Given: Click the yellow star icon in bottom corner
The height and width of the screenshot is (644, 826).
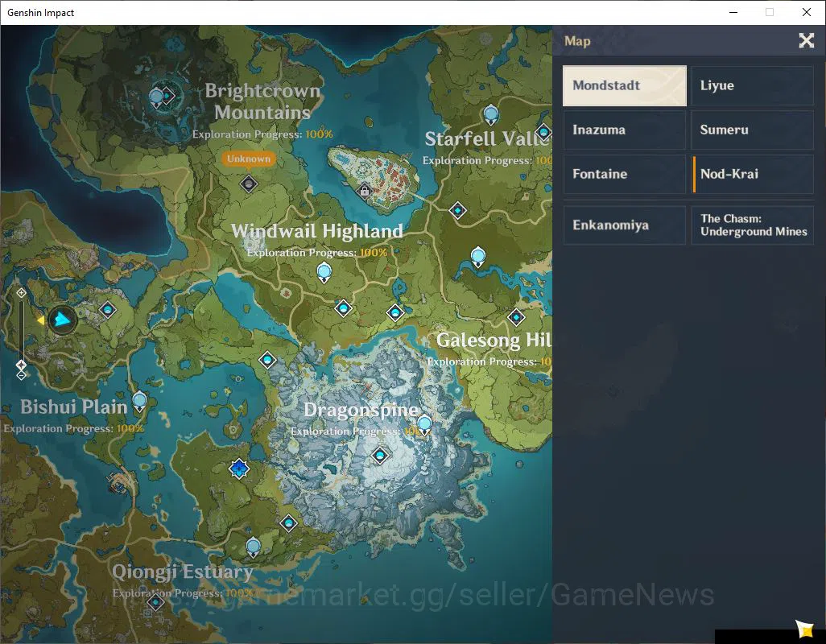Looking at the screenshot, I should (x=804, y=628).
